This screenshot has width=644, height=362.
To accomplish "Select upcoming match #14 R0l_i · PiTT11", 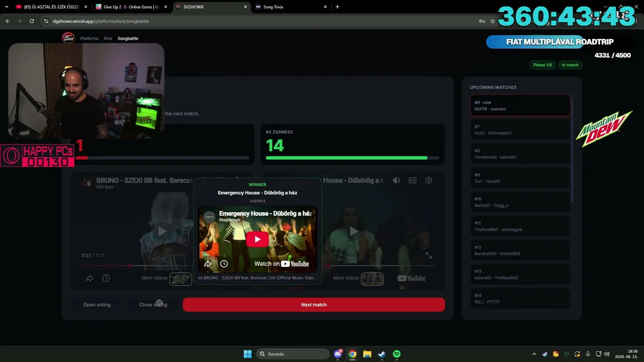I will click(520, 298).
